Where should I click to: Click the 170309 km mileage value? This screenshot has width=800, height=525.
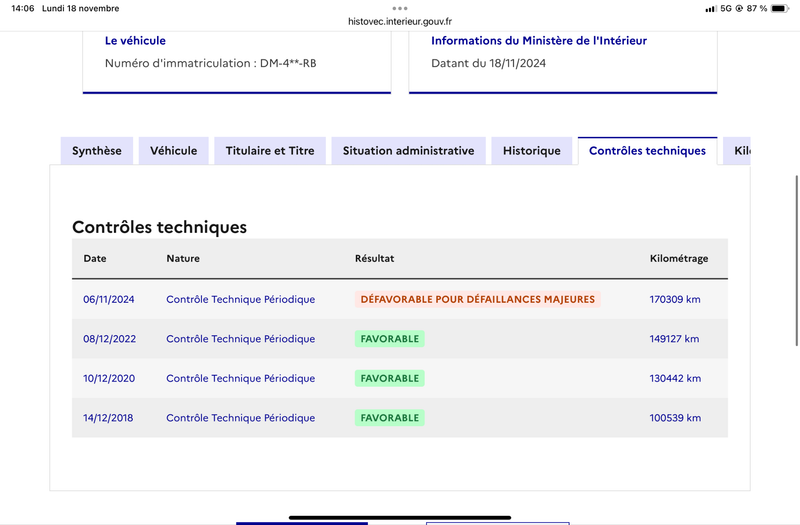(x=674, y=299)
